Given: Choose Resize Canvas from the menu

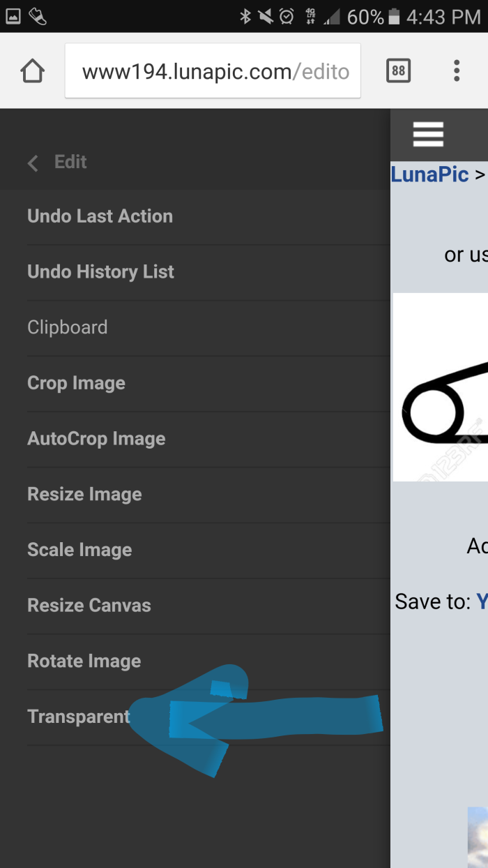Looking at the screenshot, I should pyautogui.click(x=89, y=606).
